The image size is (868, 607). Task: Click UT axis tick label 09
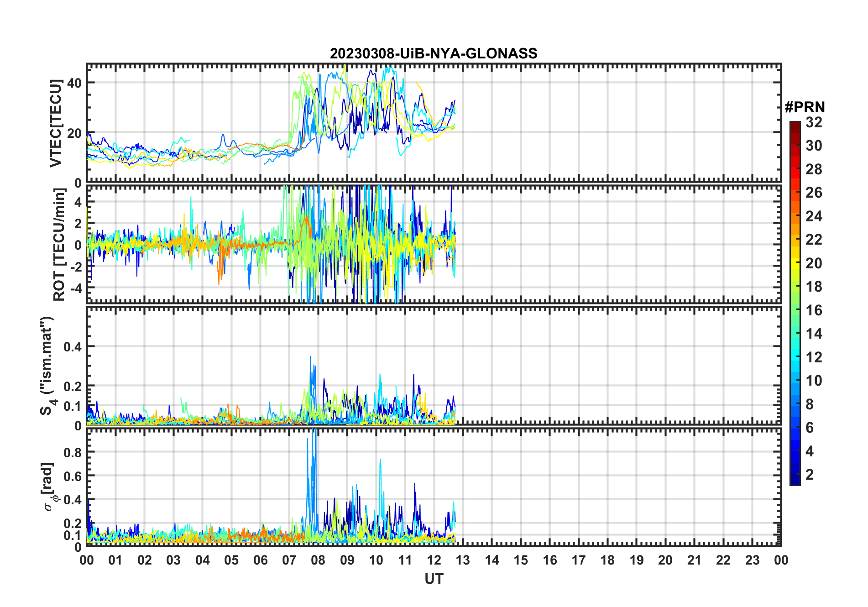point(347,560)
